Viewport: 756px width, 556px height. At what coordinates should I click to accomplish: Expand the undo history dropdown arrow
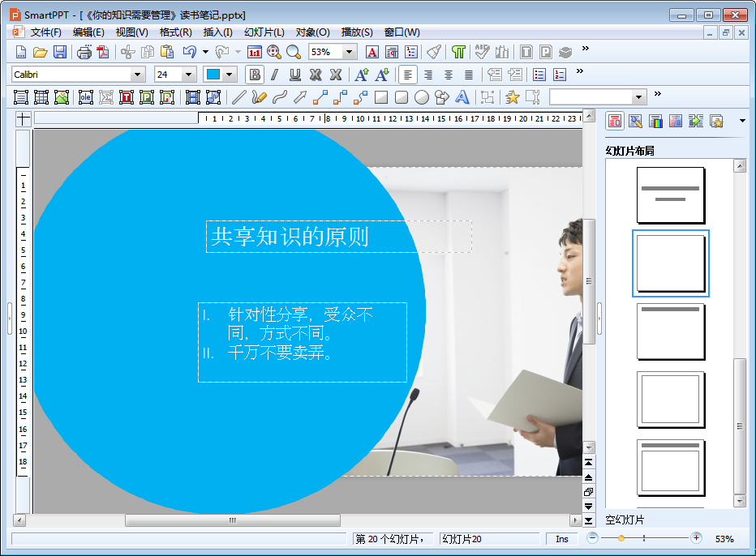[205, 52]
